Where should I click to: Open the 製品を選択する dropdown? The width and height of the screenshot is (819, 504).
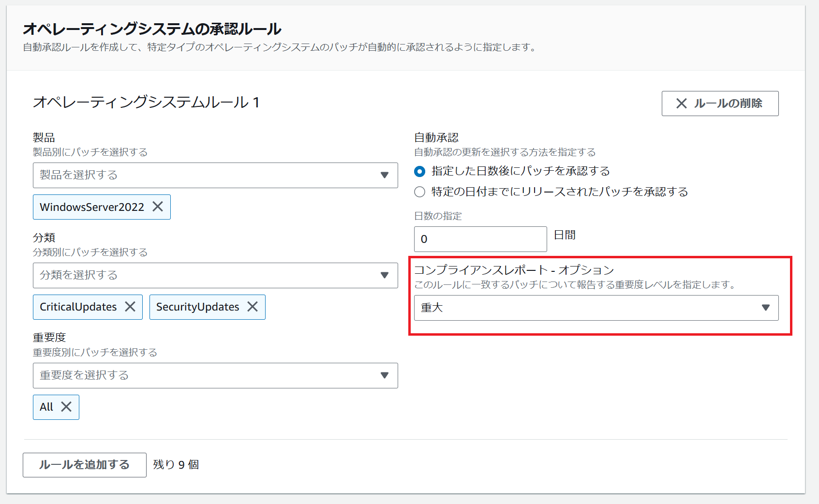point(208,175)
